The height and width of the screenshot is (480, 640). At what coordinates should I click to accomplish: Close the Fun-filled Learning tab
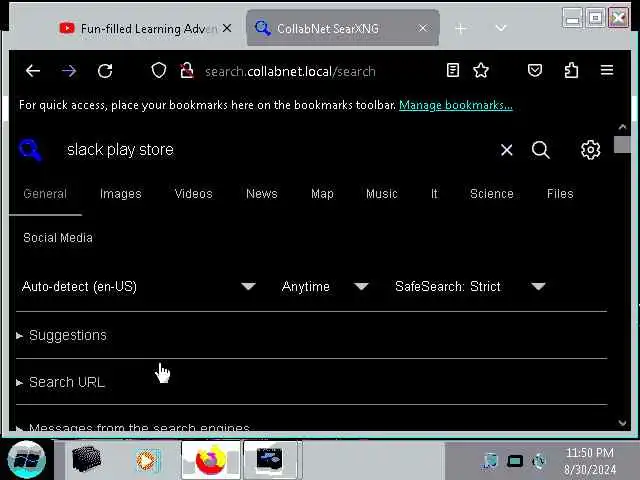click(227, 28)
